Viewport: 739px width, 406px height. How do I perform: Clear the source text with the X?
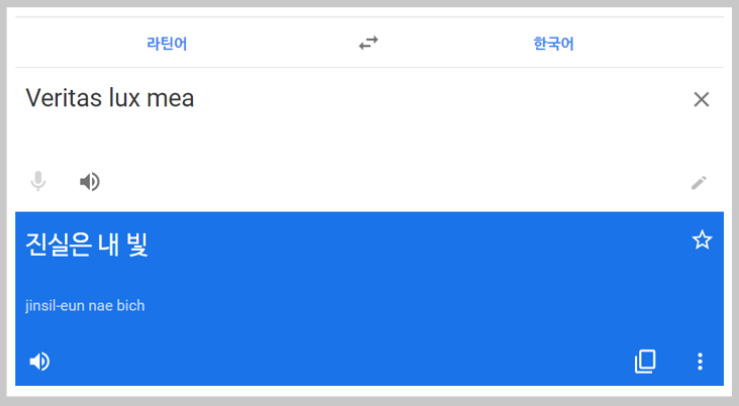pyautogui.click(x=701, y=99)
